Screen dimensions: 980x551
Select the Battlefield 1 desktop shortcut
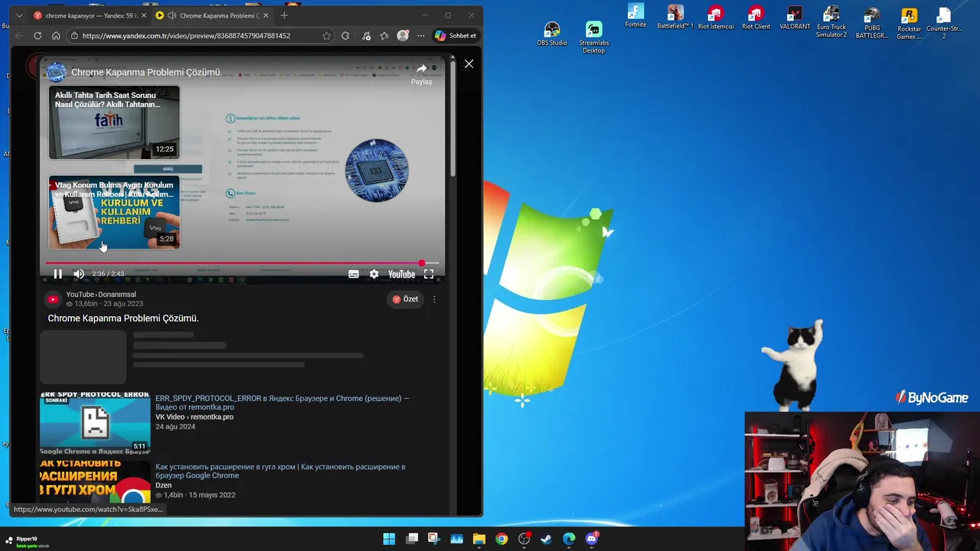[x=675, y=17]
